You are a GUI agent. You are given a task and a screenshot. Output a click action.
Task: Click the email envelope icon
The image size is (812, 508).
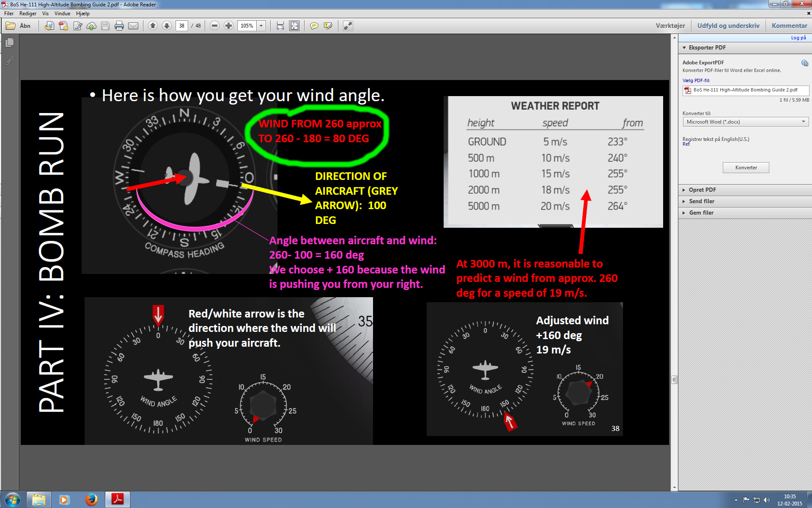[133, 26]
